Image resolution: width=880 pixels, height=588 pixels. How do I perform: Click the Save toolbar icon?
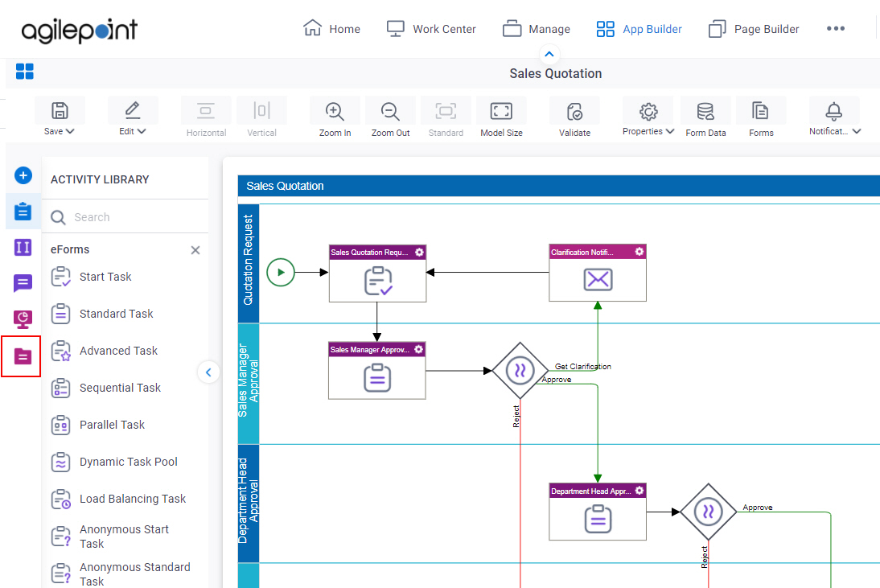point(60,110)
